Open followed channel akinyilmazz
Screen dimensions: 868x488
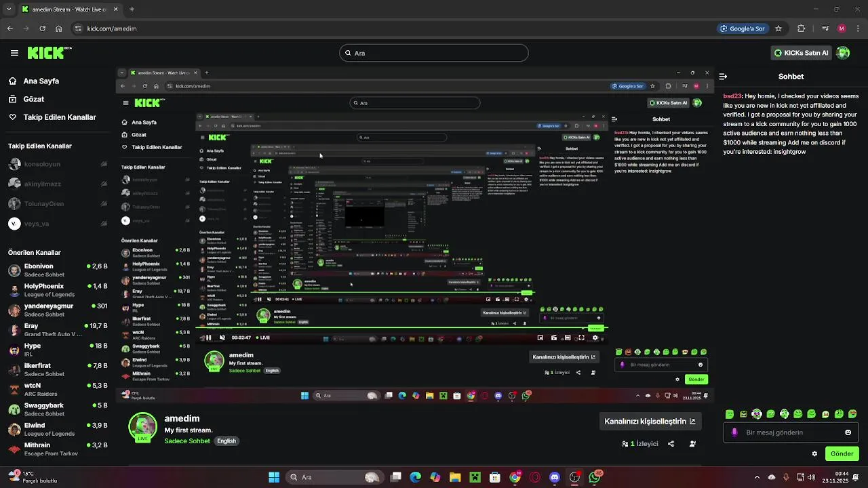58,184
